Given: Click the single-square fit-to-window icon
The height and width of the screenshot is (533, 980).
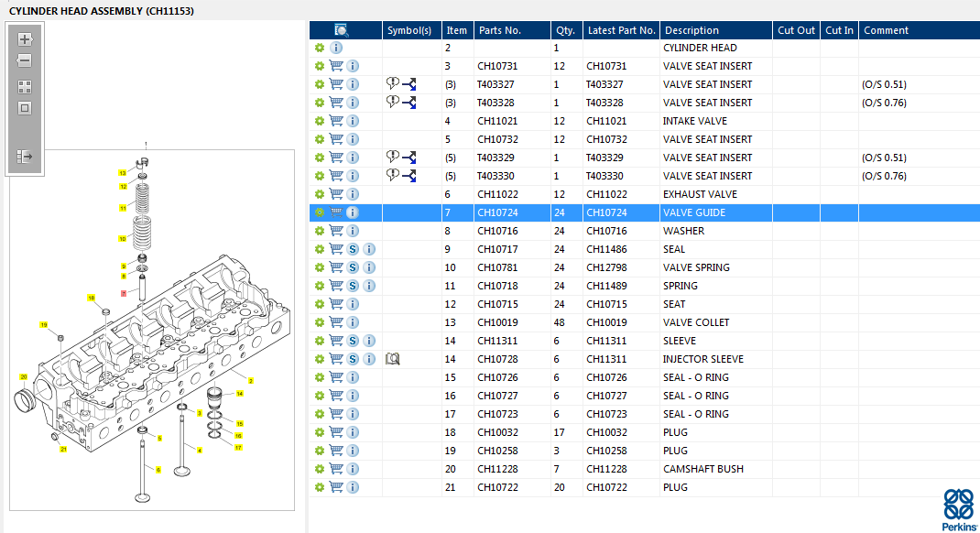Looking at the screenshot, I should click(x=25, y=108).
